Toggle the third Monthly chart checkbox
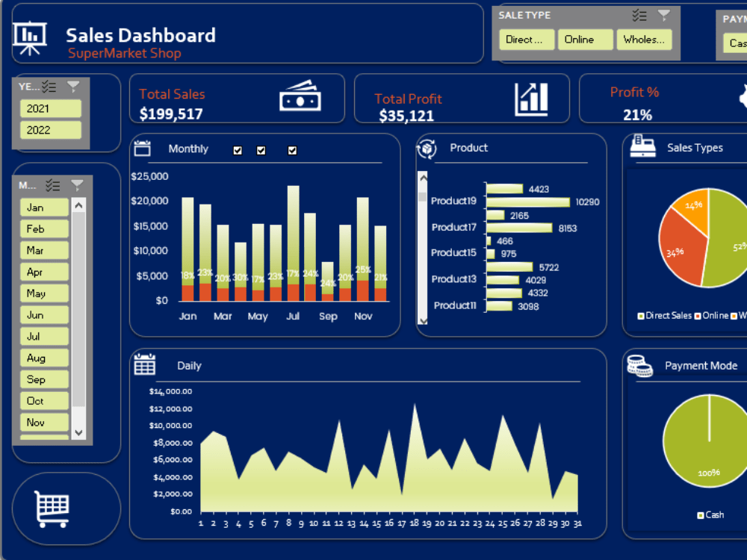Image resolution: width=747 pixels, height=560 pixels. click(293, 151)
